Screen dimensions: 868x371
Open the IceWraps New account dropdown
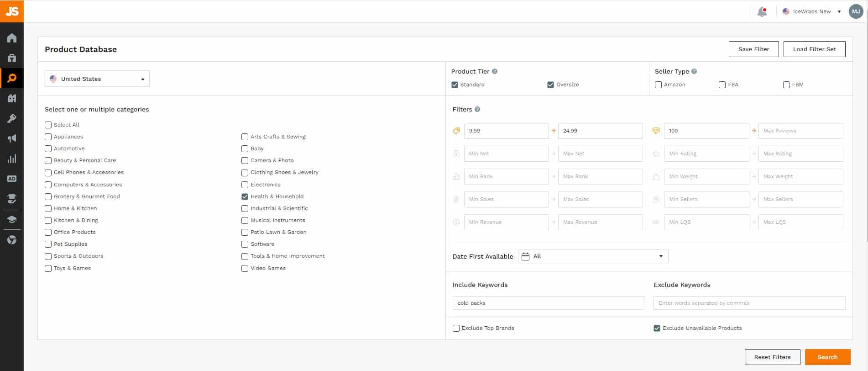point(811,11)
